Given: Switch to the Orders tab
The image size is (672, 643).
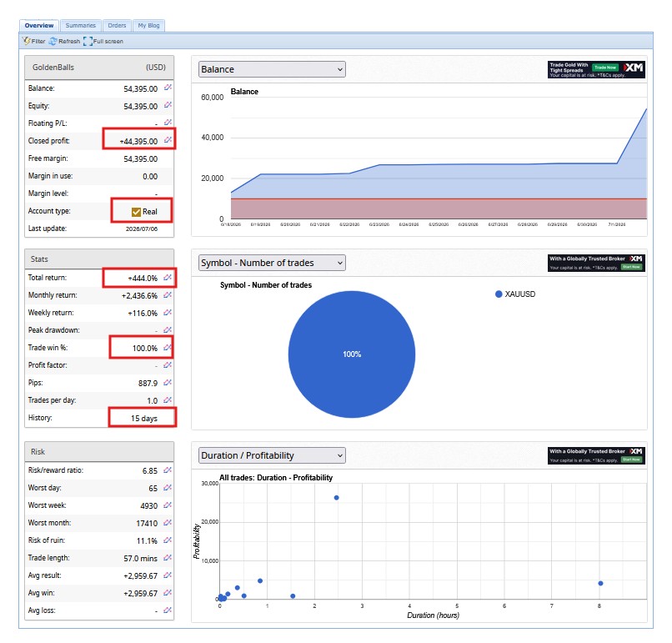Looking at the screenshot, I should point(117,25).
